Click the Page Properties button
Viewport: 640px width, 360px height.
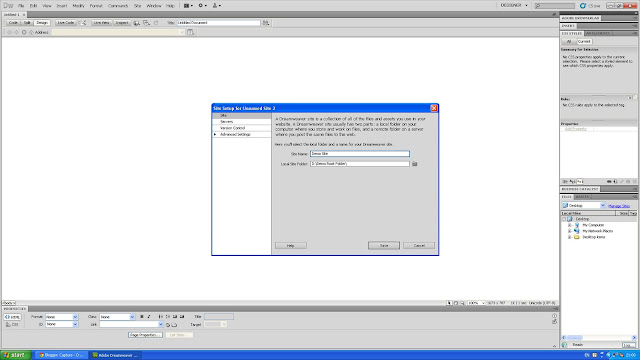[145, 335]
